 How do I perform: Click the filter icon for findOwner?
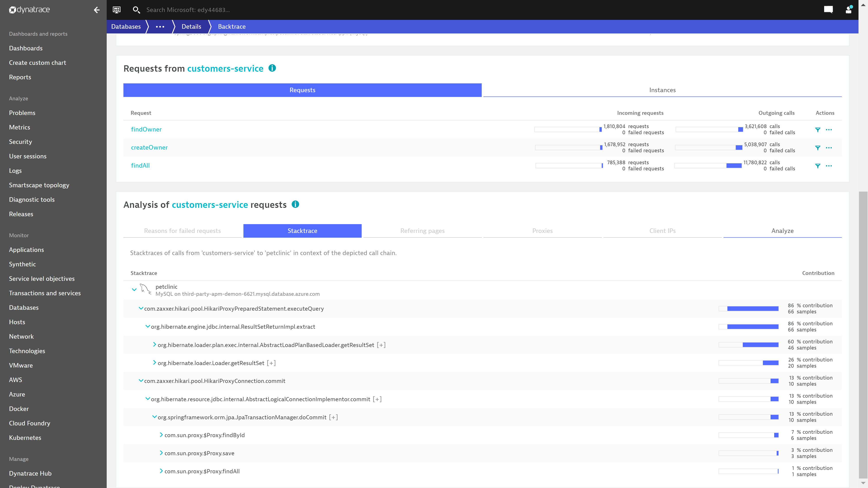click(817, 130)
